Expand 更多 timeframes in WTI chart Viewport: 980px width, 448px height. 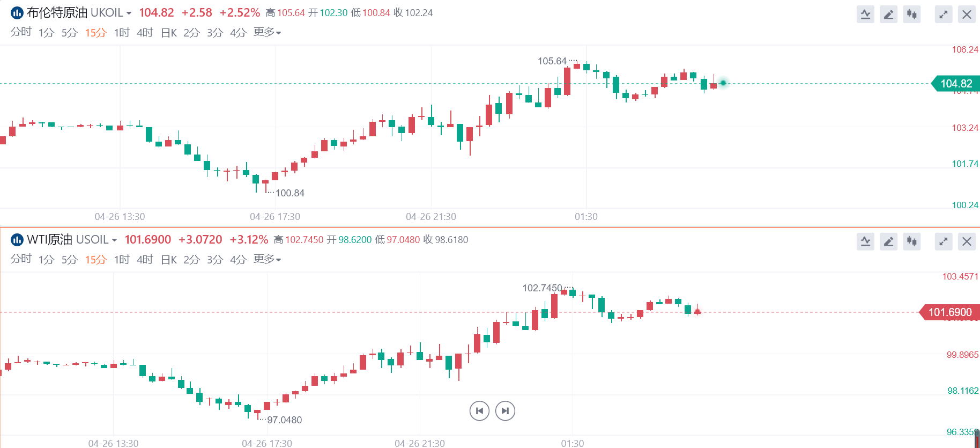coord(267,259)
